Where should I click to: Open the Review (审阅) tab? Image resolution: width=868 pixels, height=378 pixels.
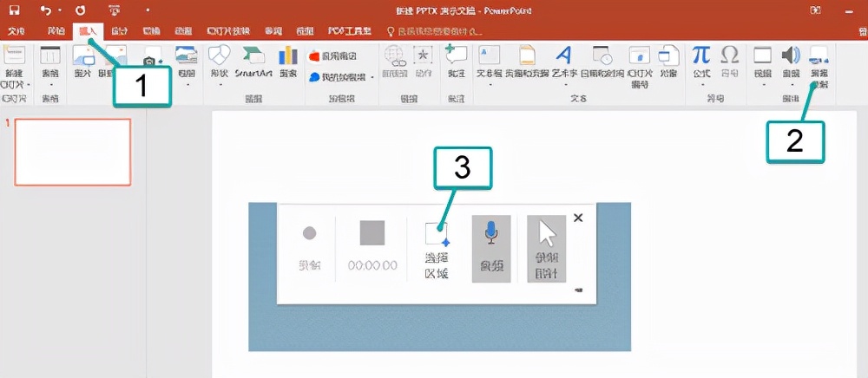[273, 31]
